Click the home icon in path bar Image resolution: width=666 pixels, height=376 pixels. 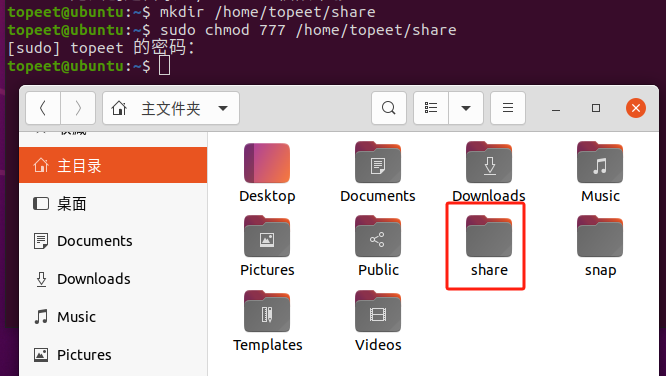(119, 108)
